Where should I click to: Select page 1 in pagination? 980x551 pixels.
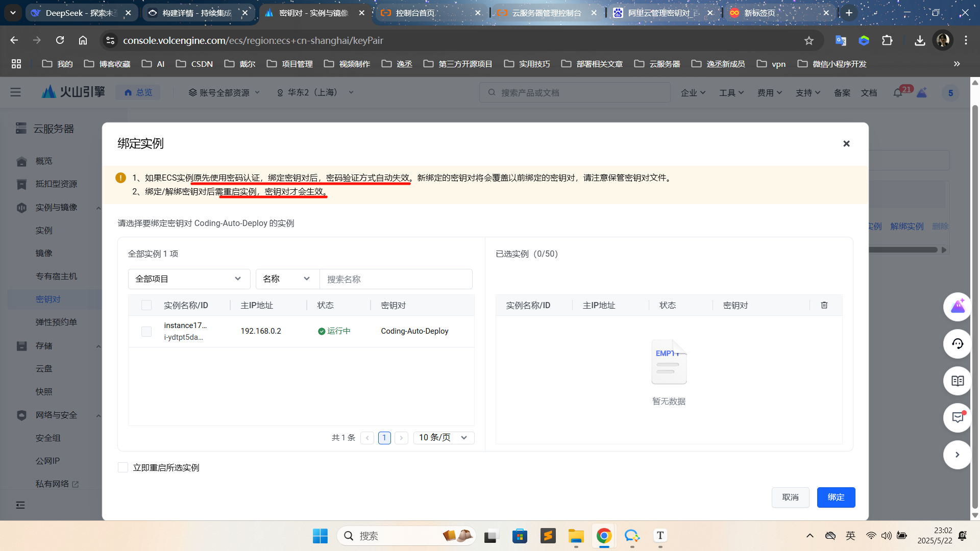pyautogui.click(x=384, y=438)
